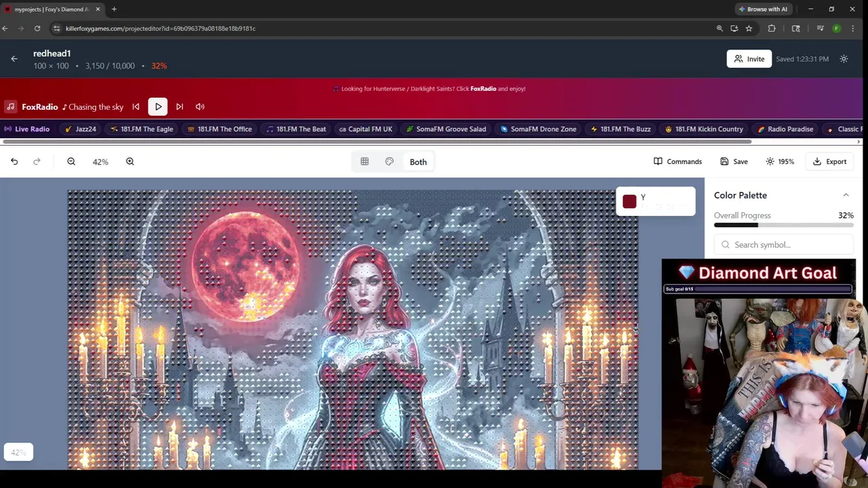868x488 pixels.
Task: Open the browser side panel icon
Action: point(796,28)
